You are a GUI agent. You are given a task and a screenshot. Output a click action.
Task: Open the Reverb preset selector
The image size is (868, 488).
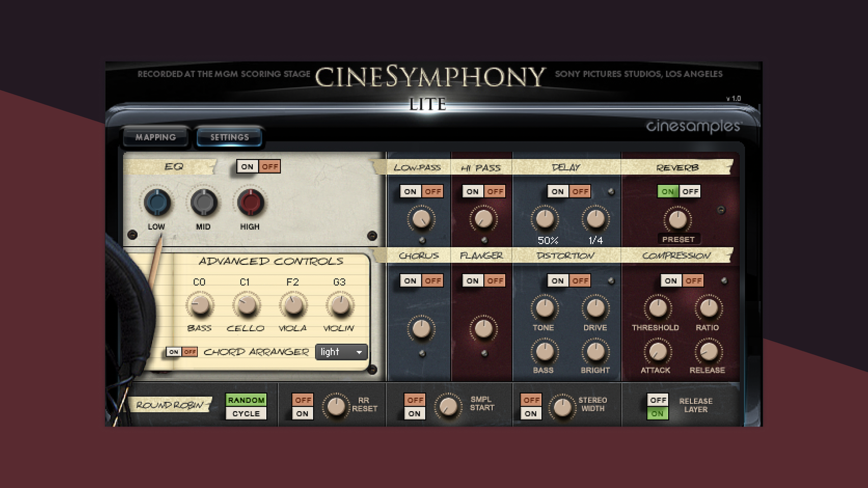pyautogui.click(x=679, y=239)
